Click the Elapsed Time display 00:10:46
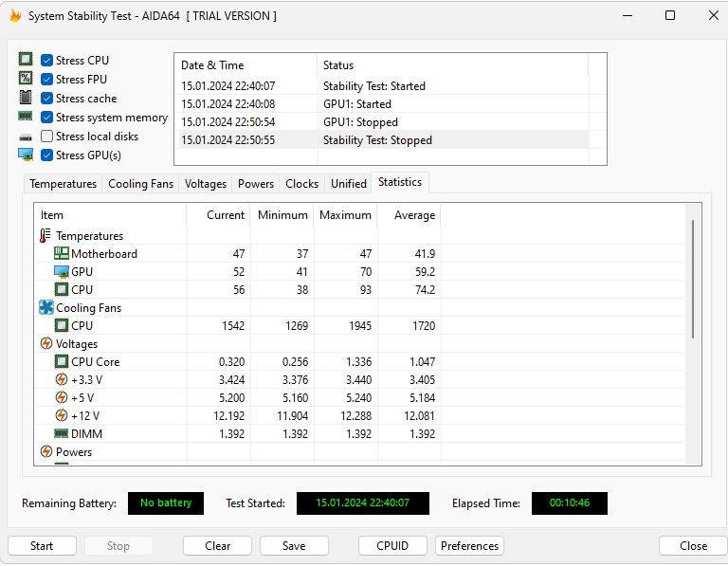 pyautogui.click(x=569, y=502)
